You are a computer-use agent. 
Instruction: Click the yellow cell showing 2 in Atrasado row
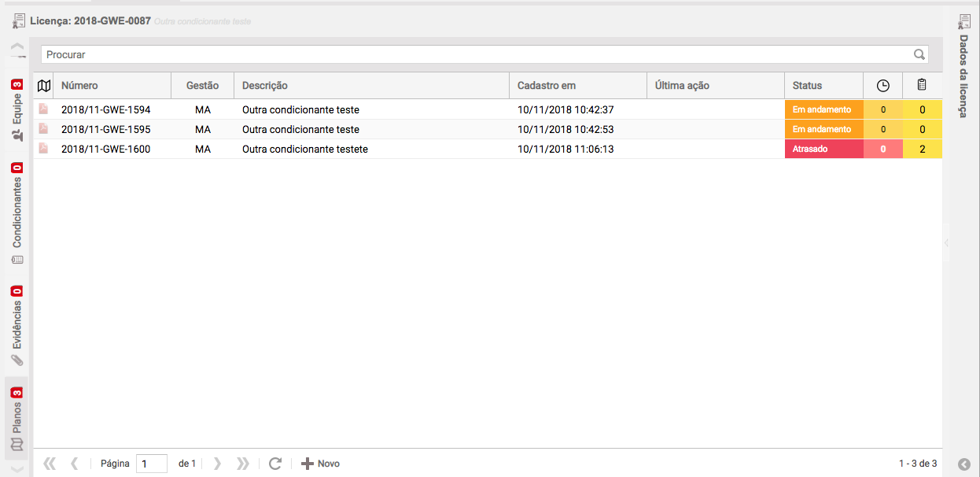coord(923,149)
